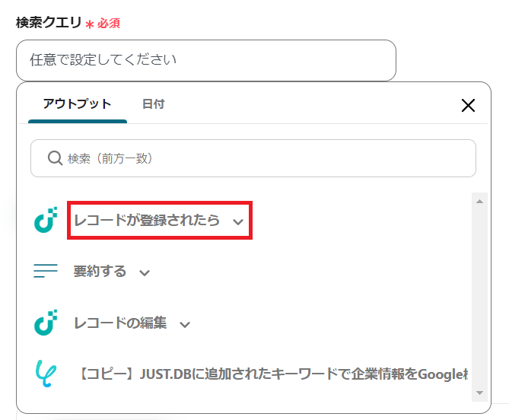Select the レコードの編集 item label
509x420 pixels.
pyautogui.click(x=120, y=323)
